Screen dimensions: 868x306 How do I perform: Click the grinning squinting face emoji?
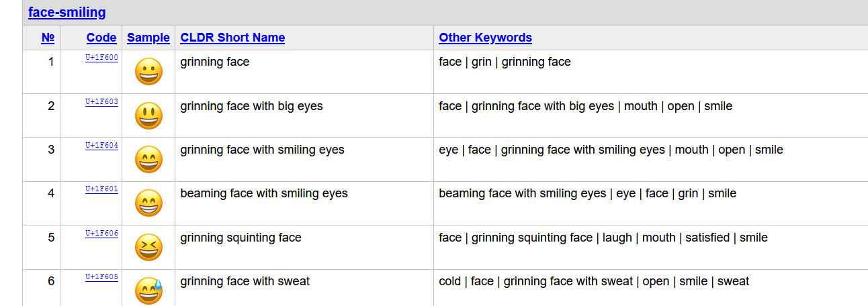click(148, 248)
